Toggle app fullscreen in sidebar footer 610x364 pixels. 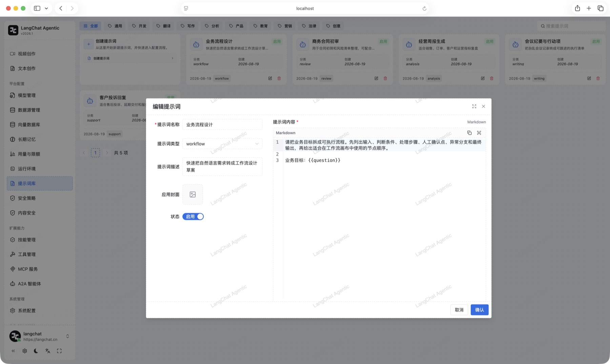click(59, 351)
